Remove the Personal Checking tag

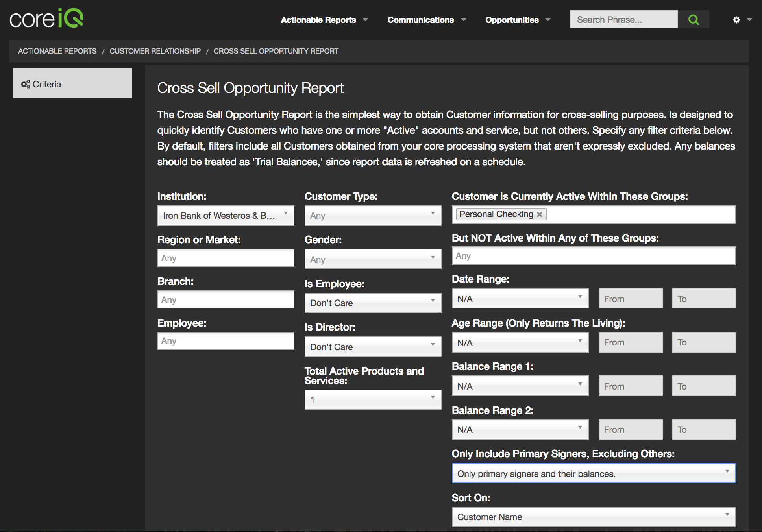tap(540, 214)
